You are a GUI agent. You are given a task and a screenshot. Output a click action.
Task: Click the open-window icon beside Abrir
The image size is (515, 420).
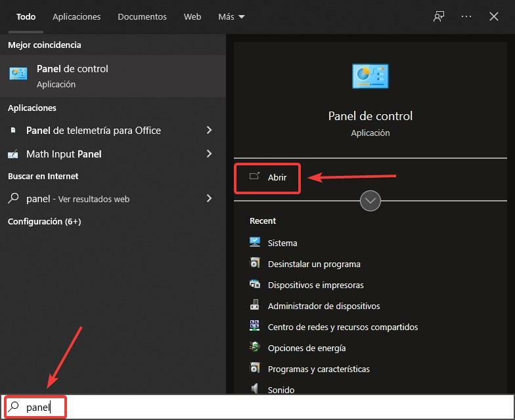(255, 176)
